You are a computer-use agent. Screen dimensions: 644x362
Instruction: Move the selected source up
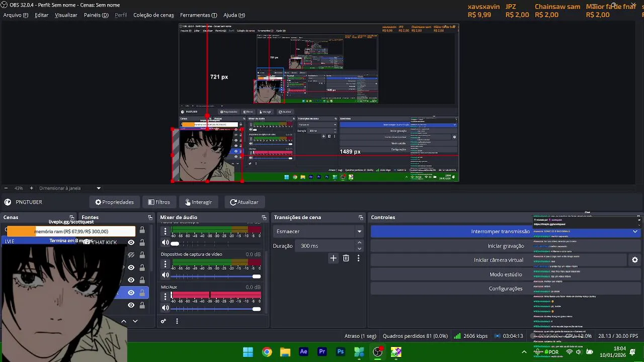(x=124, y=321)
